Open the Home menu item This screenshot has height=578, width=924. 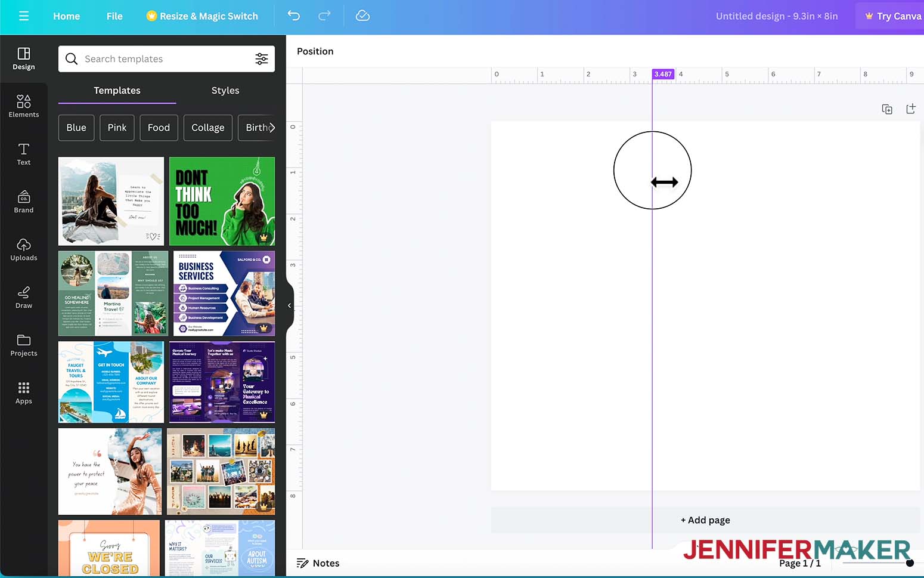[x=66, y=16]
